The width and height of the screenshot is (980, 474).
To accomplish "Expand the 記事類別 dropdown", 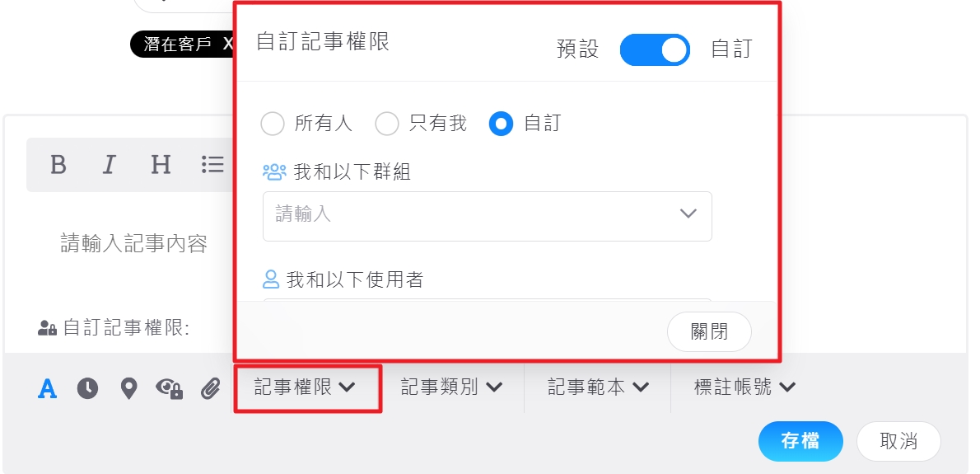I will 451,387.
